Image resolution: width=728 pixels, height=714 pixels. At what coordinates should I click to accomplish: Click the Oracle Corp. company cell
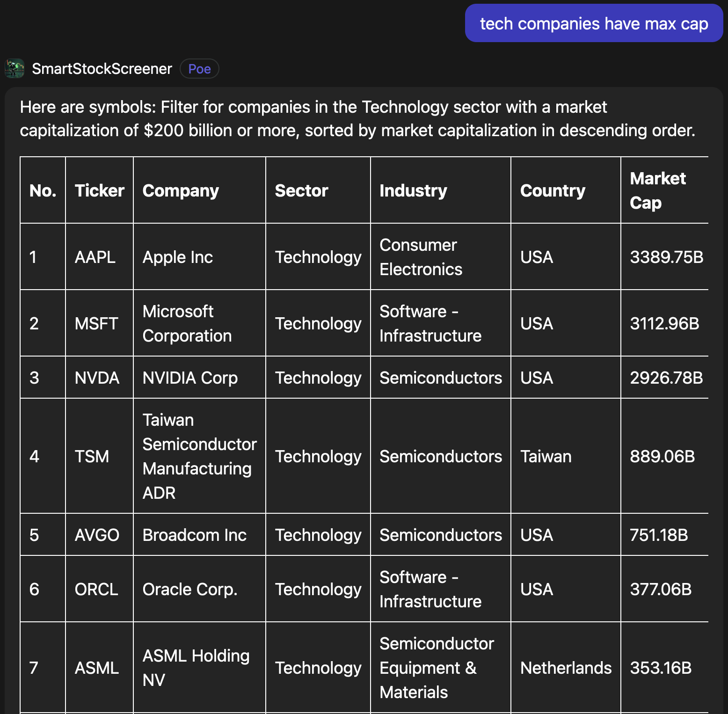190,589
